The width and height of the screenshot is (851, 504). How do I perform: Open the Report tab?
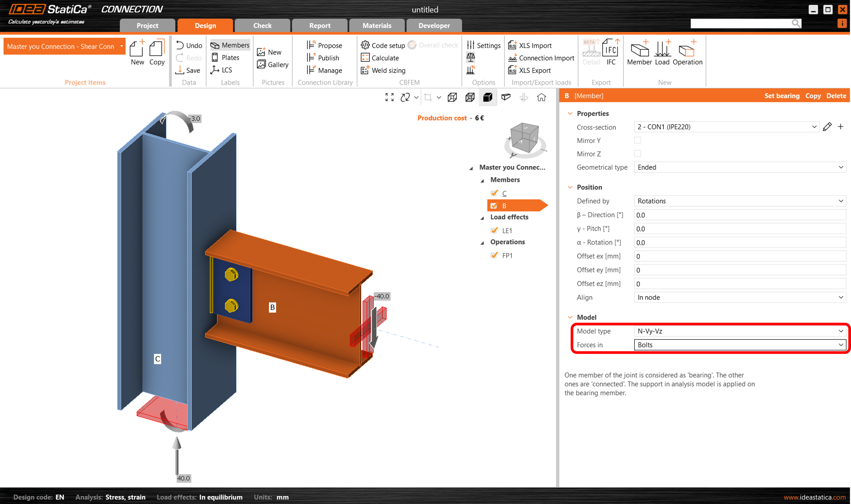[x=320, y=26]
